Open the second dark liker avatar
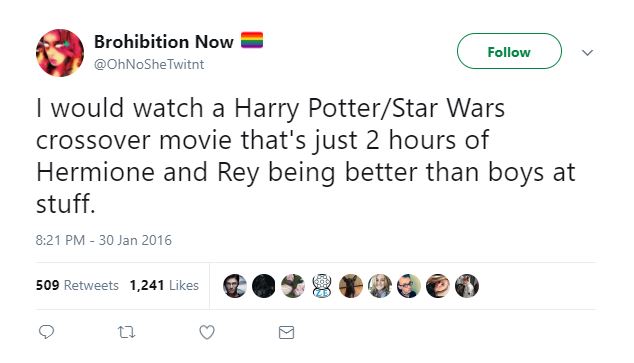 [x=264, y=286]
